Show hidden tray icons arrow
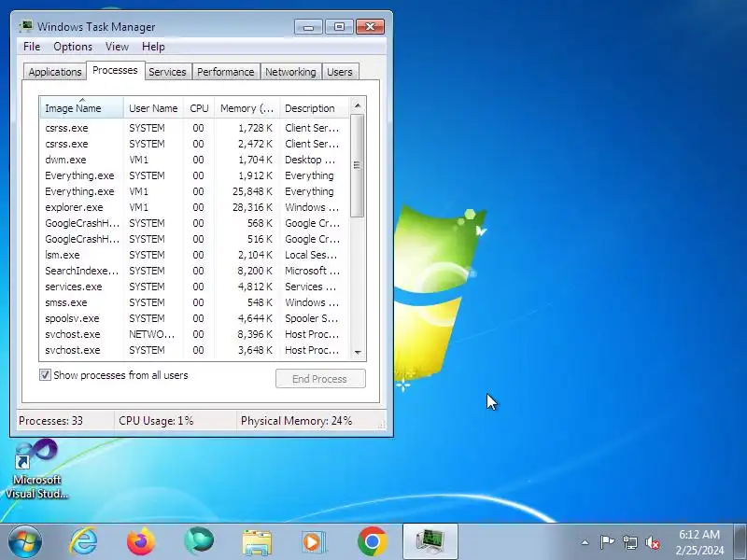Image resolution: width=747 pixels, height=560 pixels. (x=585, y=542)
